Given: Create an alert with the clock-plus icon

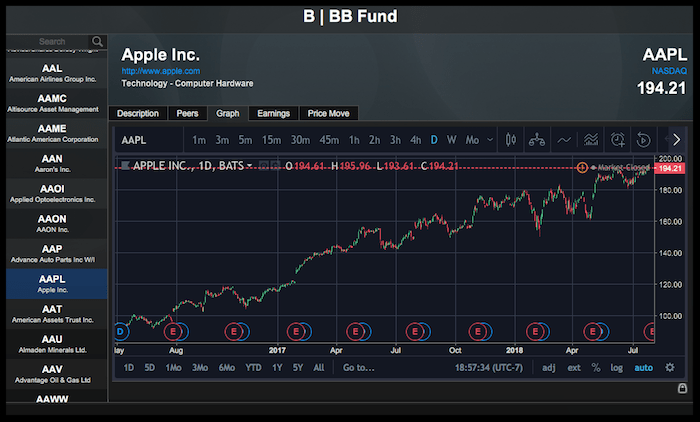Looking at the screenshot, I should pos(617,140).
